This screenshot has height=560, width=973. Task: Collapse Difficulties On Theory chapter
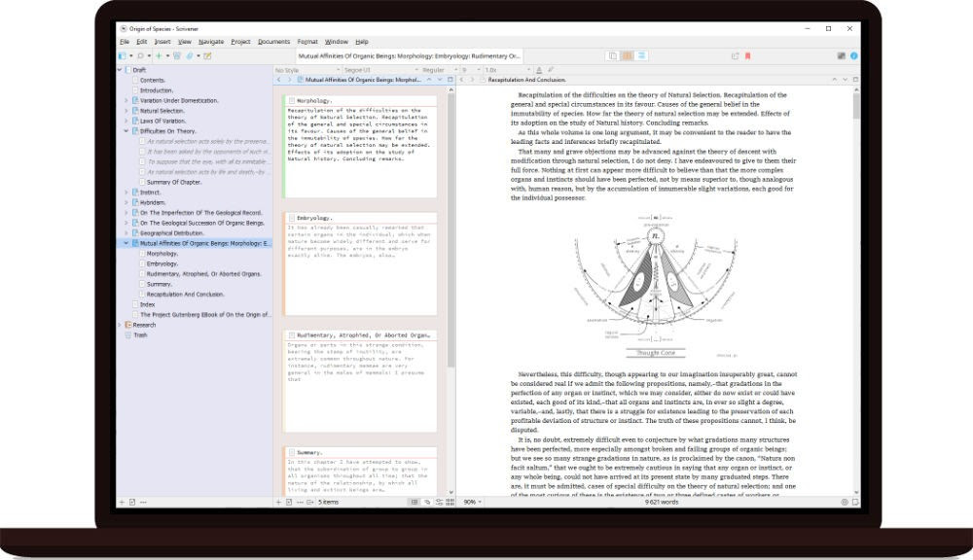click(126, 131)
